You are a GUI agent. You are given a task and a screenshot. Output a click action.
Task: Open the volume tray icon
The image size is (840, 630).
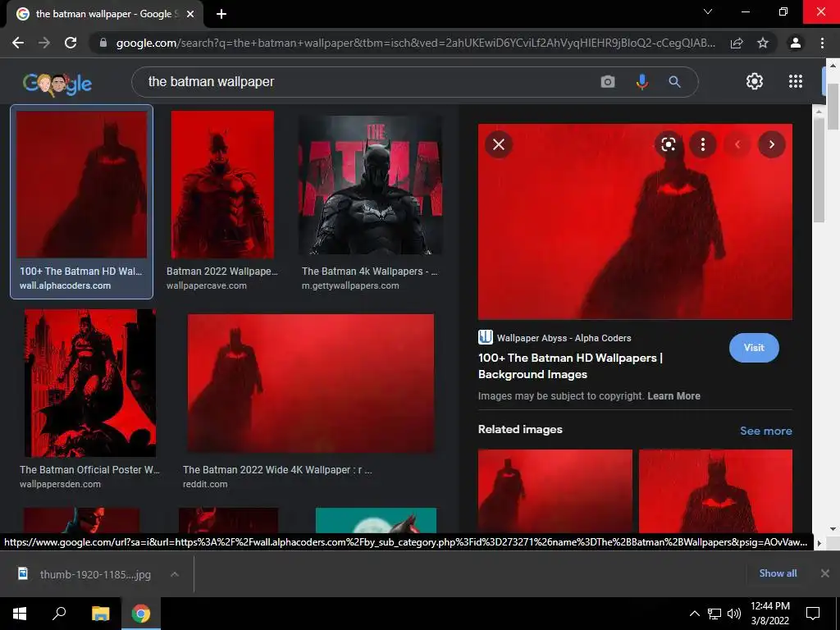734,614
